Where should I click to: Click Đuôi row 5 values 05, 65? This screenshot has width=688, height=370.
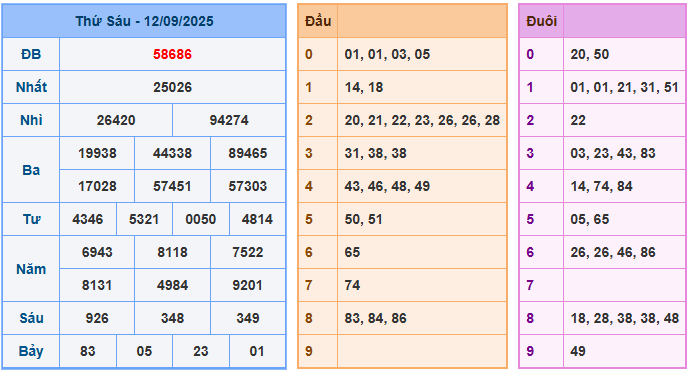(x=590, y=219)
